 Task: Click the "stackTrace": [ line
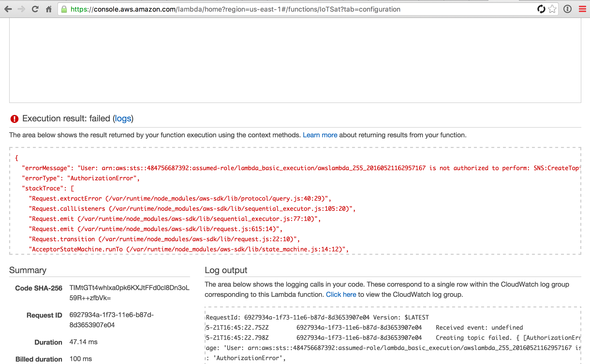click(48, 188)
